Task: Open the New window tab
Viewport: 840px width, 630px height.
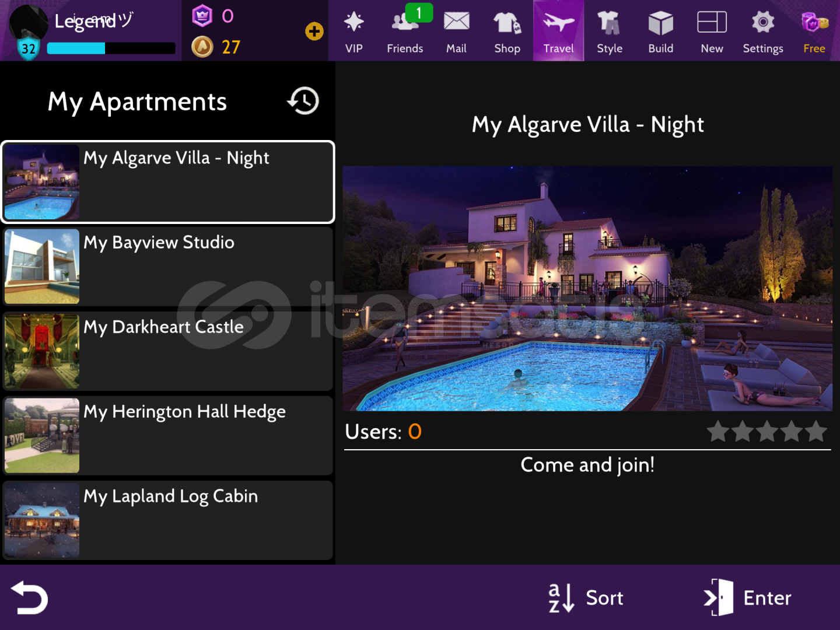Action: tap(712, 31)
